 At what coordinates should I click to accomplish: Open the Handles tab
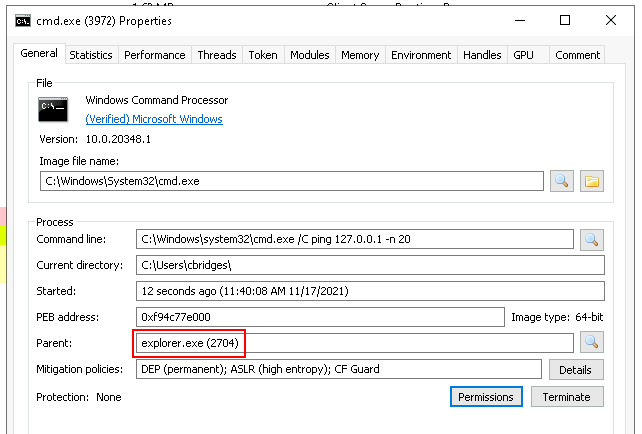pos(482,56)
